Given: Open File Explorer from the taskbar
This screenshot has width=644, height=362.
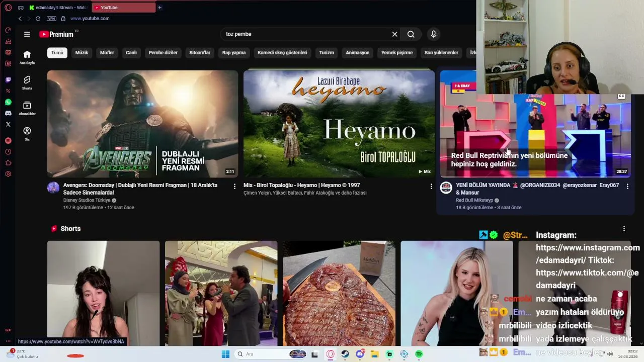Looking at the screenshot, I should coord(375,354).
